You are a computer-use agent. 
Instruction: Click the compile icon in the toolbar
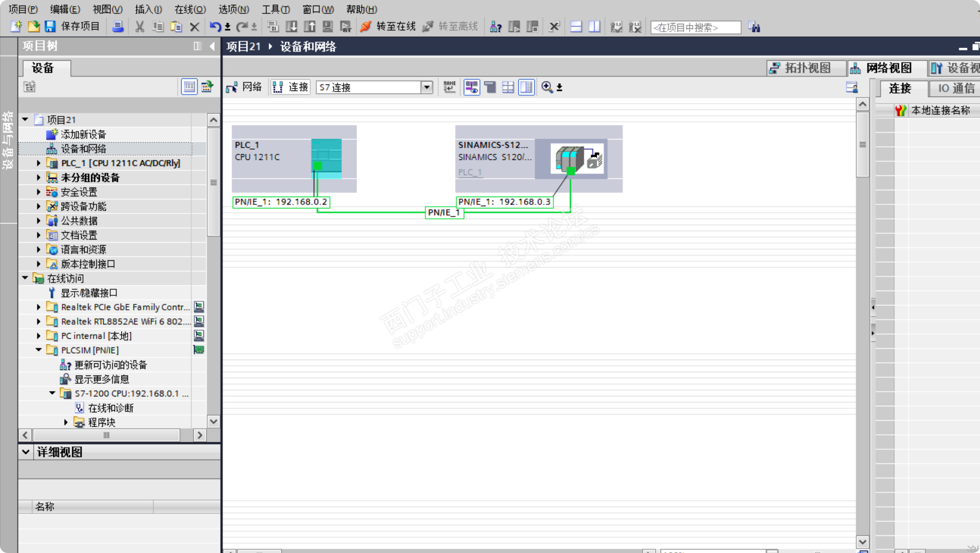[x=273, y=27]
